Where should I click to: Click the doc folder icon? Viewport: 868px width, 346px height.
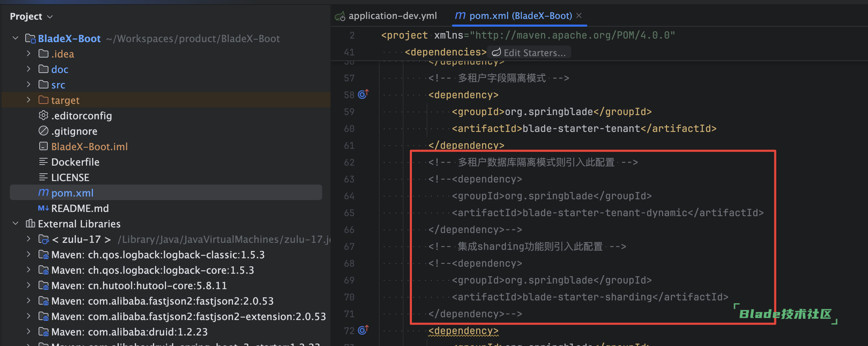pos(44,69)
